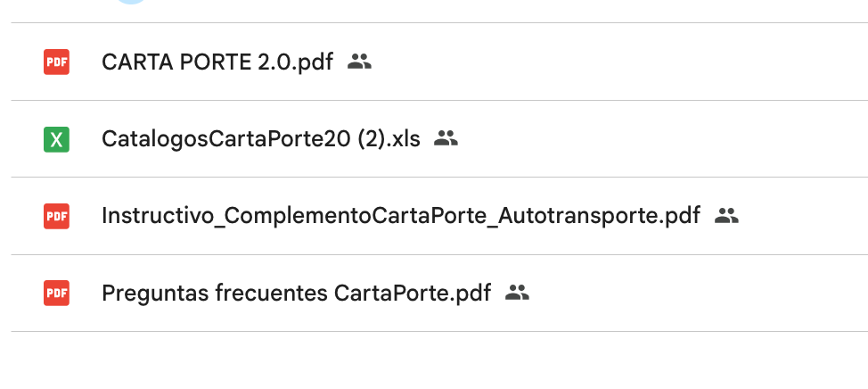The image size is (868, 389).
Task: Open Instructivo_ComplementoCartaPorte_Autotransporte.pdf by its name
Action: click(x=401, y=216)
